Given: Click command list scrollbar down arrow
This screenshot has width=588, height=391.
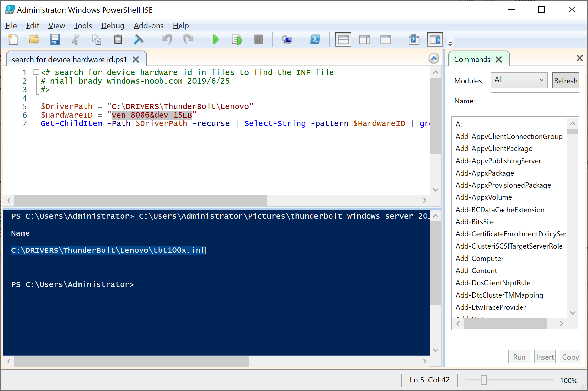Looking at the screenshot, I should (x=573, y=313).
